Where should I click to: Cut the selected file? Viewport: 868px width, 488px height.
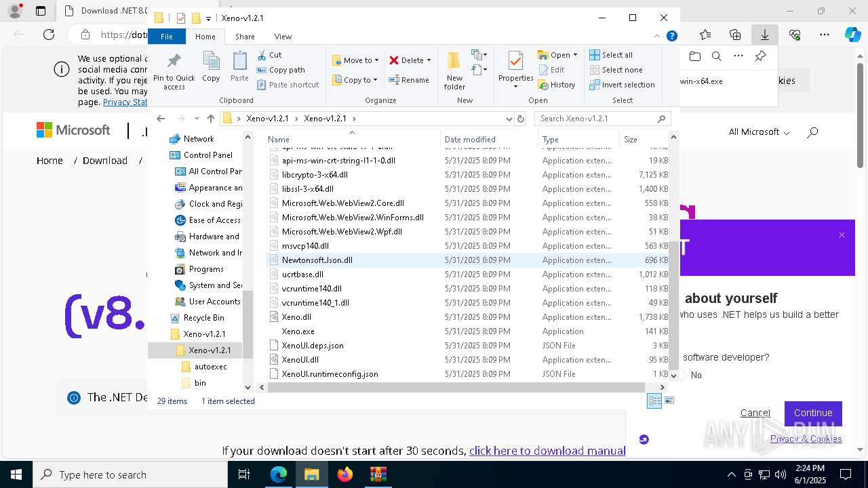(x=269, y=55)
